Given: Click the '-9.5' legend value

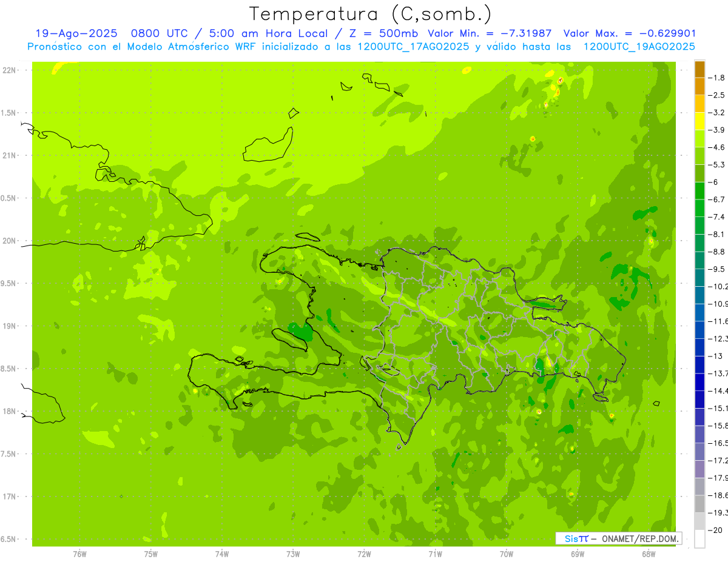Looking at the screenshot, I should pyautogui.click(x=715, y=269).
